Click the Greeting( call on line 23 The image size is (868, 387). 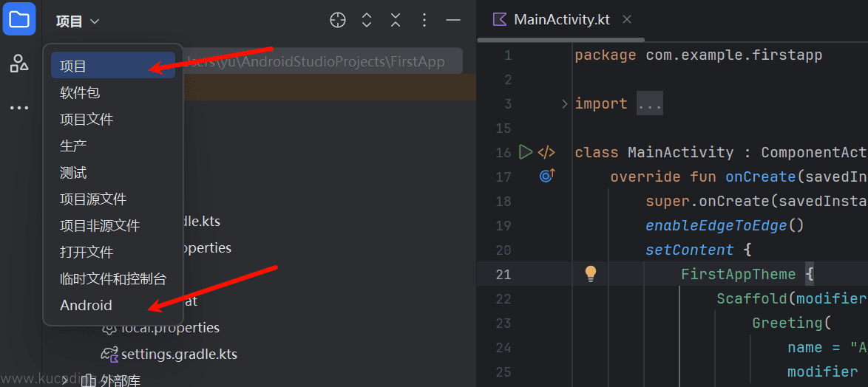(792, 323)
